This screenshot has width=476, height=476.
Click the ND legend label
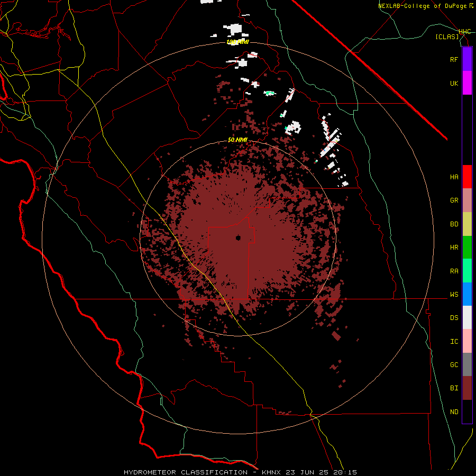454,412
